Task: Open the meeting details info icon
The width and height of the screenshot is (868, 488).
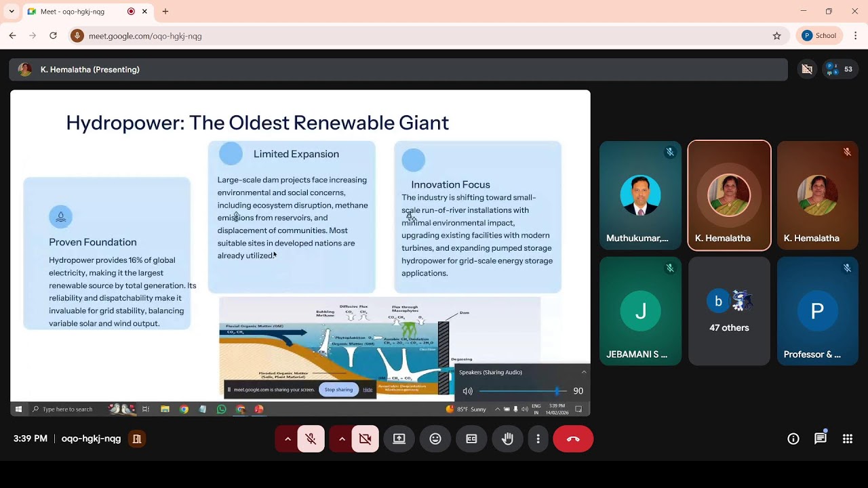Action: tap(793, 439)
